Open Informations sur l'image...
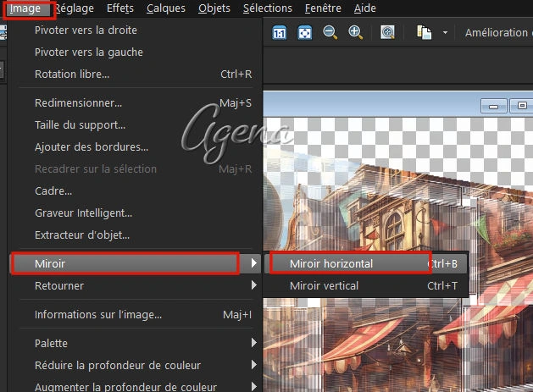This screenshot has width=533, height=392. tap(136, 315)
